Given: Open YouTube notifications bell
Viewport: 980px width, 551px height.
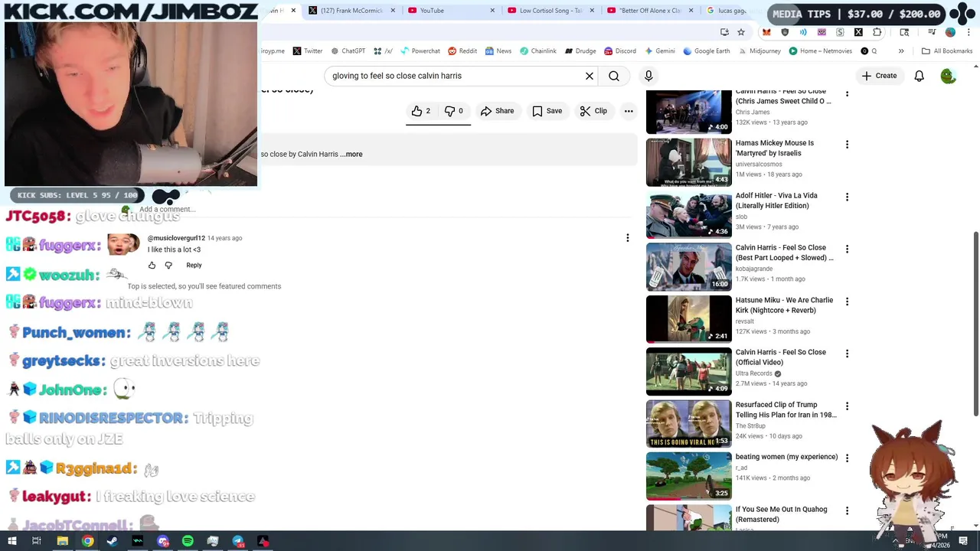Looking at the screenshot, I should tap(919, 76).
